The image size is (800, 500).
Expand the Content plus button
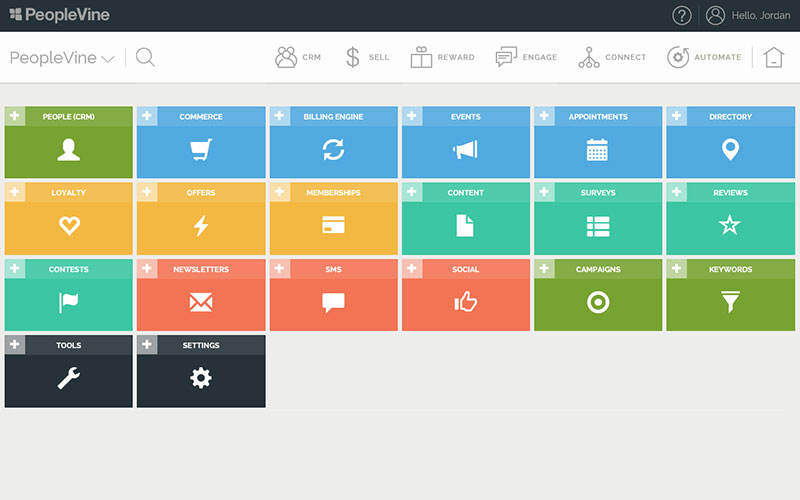pyautogui.click(x=412, y=192)
